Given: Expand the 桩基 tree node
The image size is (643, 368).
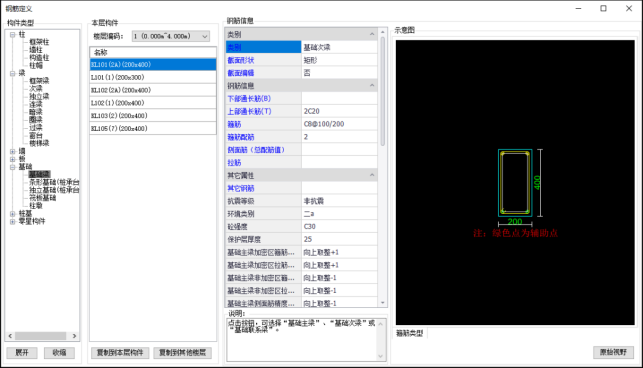Looking at the screenshot, I should (12, 214).
